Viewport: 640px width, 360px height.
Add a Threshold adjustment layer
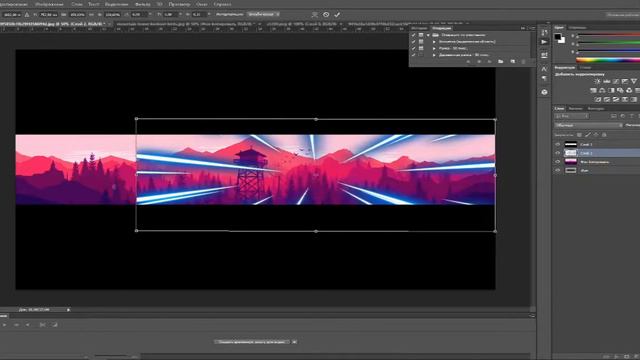[616, 99]
